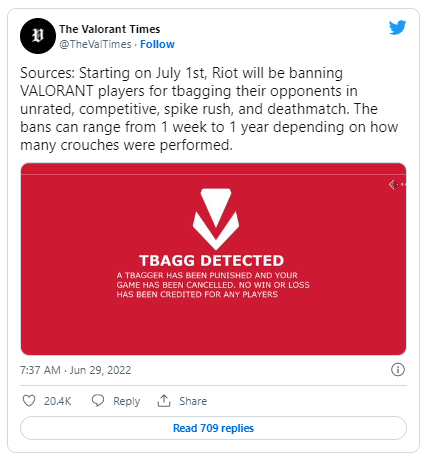Open the Twitter bird logo

tap(397, 28)
